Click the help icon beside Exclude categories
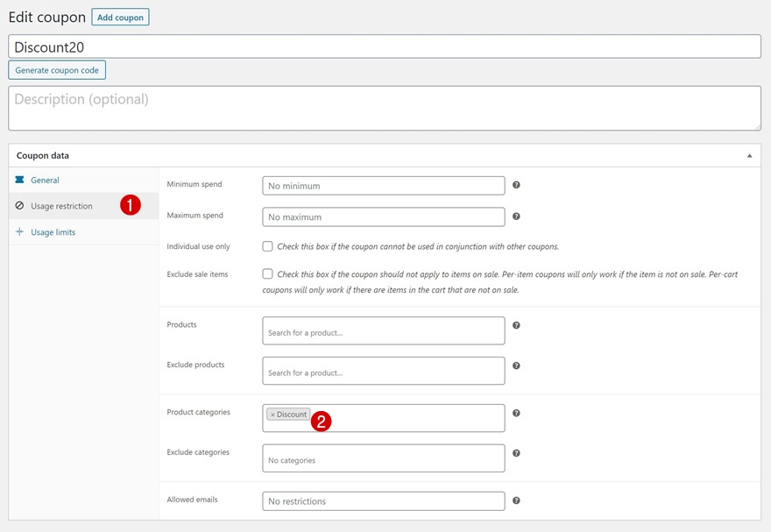 (x=516, y=453)
